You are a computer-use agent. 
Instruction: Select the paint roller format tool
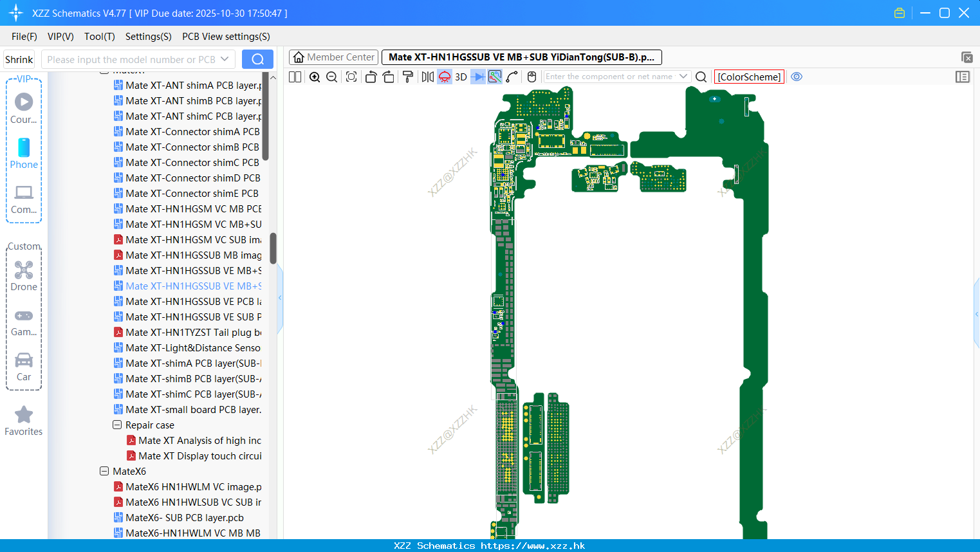tap(407, 77)
